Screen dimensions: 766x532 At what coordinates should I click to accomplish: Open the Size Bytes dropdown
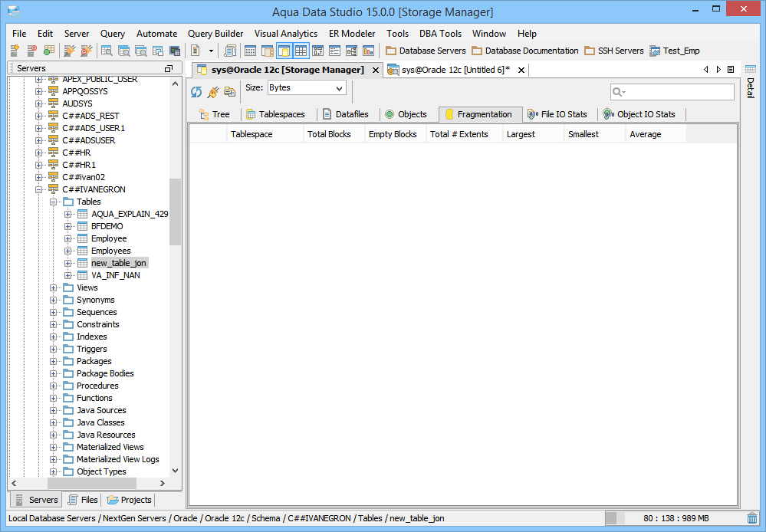(307, 88)
